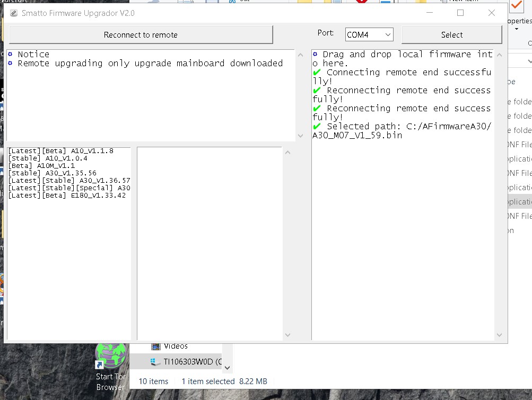The height and width of the screenshot is (400, 532).
Task: Click the Select port button
Action: pos(451,35)
